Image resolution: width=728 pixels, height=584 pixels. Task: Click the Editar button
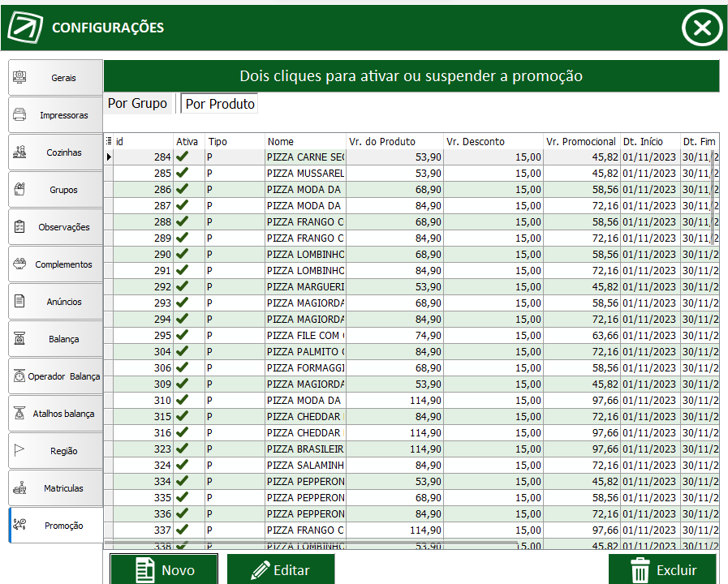[x=281, y=569]
